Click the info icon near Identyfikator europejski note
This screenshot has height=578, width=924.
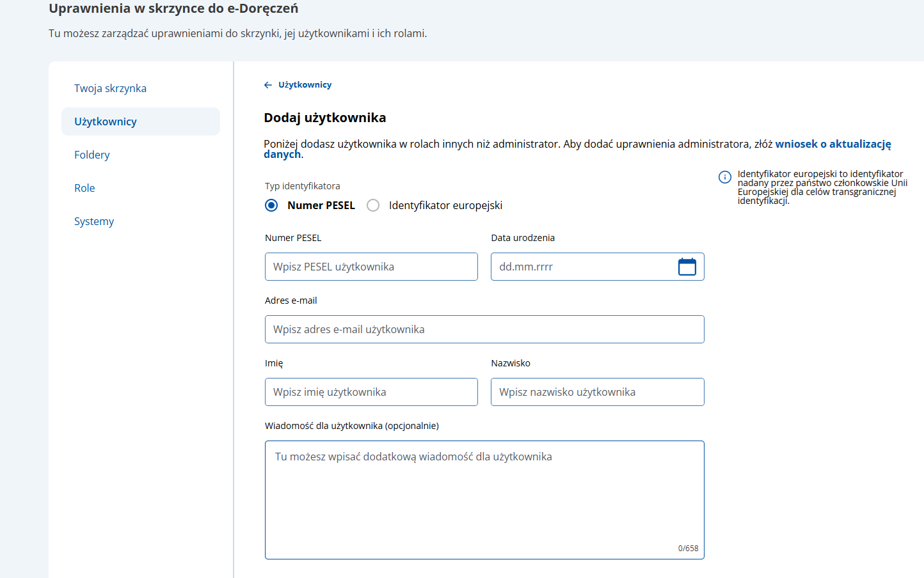(x=724, y=177)
